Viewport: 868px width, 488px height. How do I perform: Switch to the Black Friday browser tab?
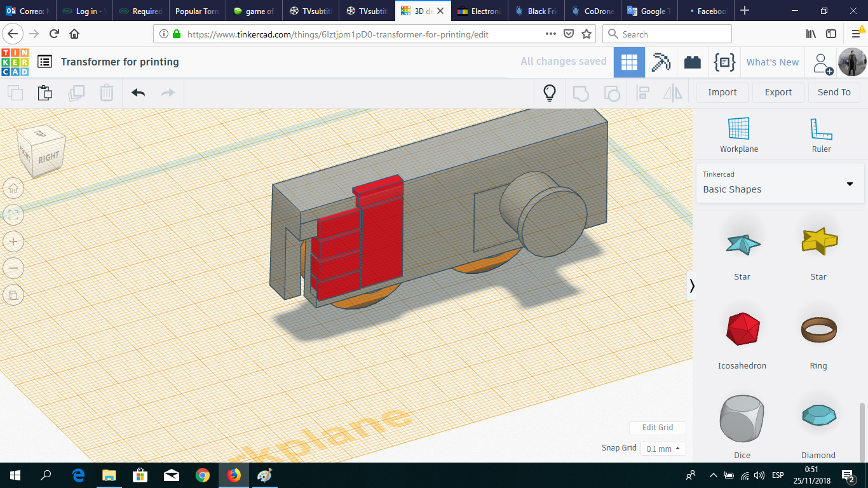coord(538,11)
